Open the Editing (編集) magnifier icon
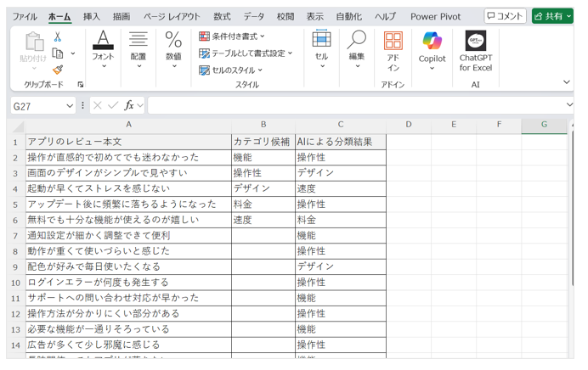Image resolution: width=588 pixels, height=370 pixels. (x=357, y=39)
